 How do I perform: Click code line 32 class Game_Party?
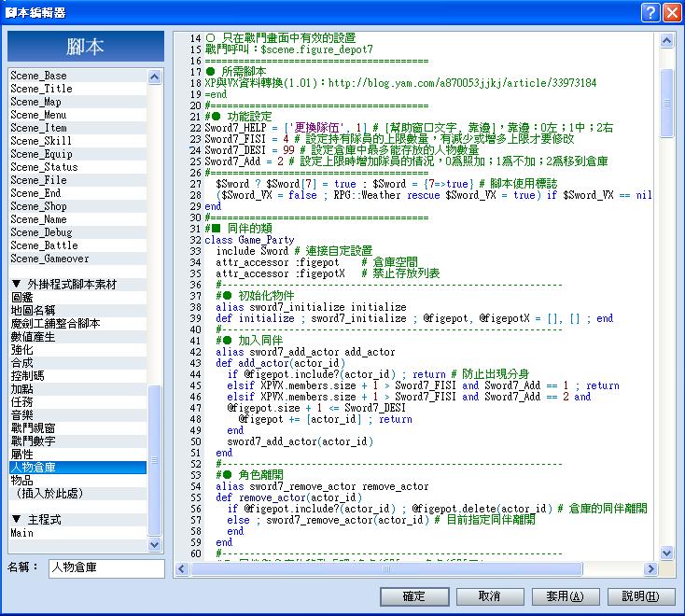[x=249, y=240]
